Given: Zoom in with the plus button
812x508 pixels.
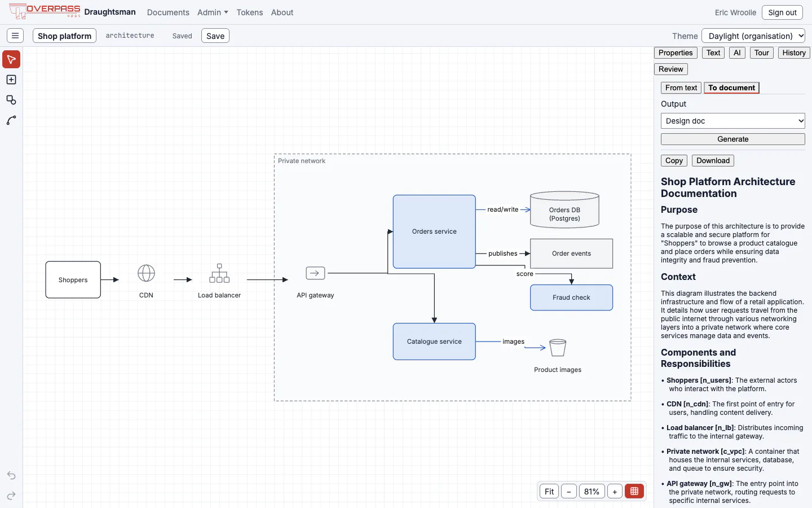Looking at the screenshot, I should pyautogui.click(x=615, y=492).
